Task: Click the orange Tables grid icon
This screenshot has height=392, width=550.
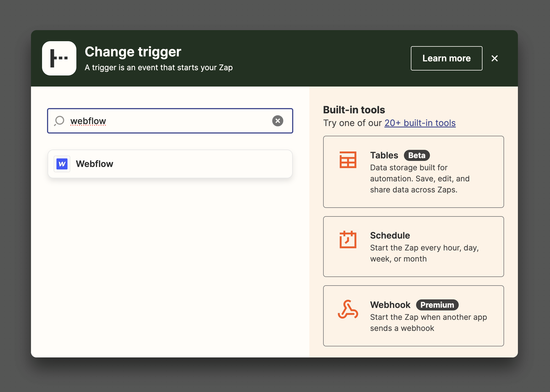Action: point(348,160)
